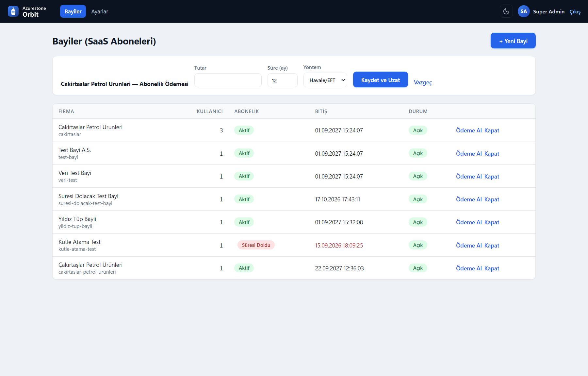Click Kapat for Cakirtaslar Petrol Urunleri
588x376 pixels.
(492, 130)
